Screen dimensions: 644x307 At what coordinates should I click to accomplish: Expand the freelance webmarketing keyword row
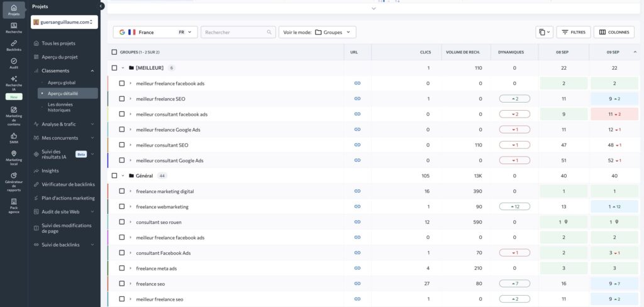point(130,207)
